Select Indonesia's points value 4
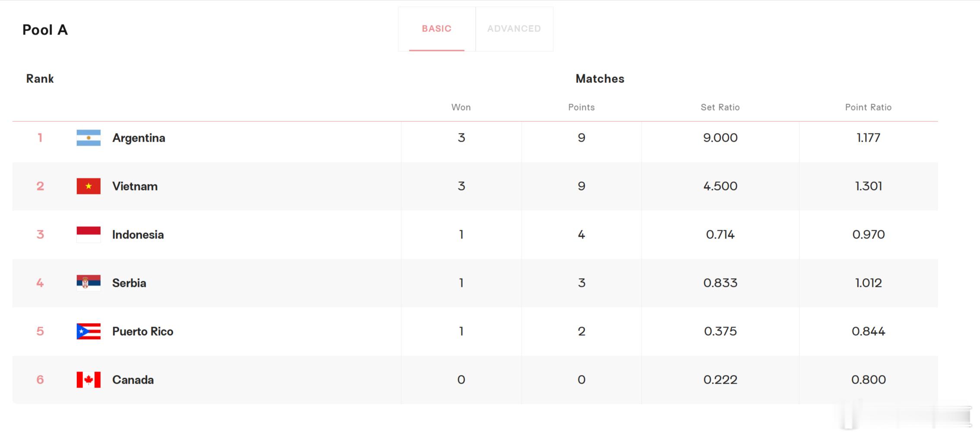Screen dimensions: 980x439 (x=582, y=235)
